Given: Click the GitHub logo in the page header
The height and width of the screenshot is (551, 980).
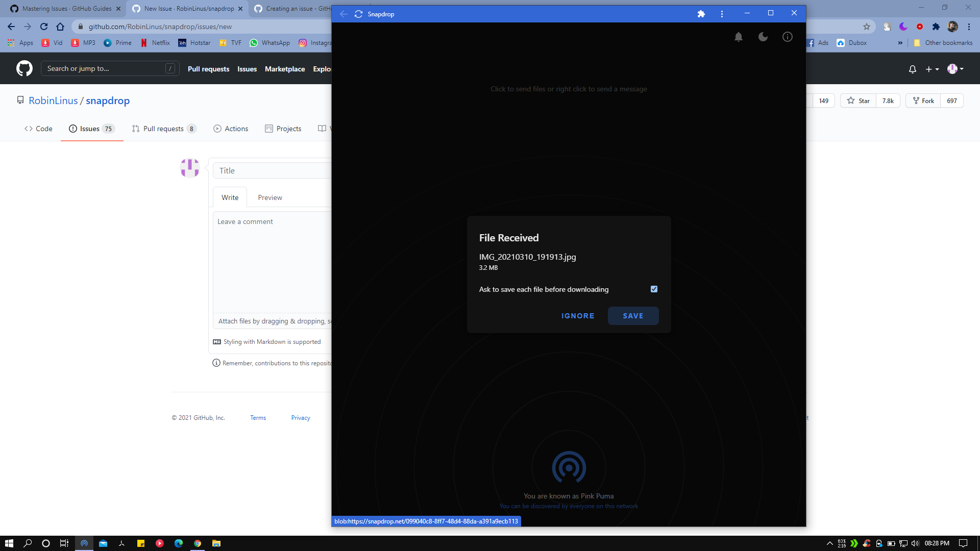Looking at the screenshot, I should 23,68.
